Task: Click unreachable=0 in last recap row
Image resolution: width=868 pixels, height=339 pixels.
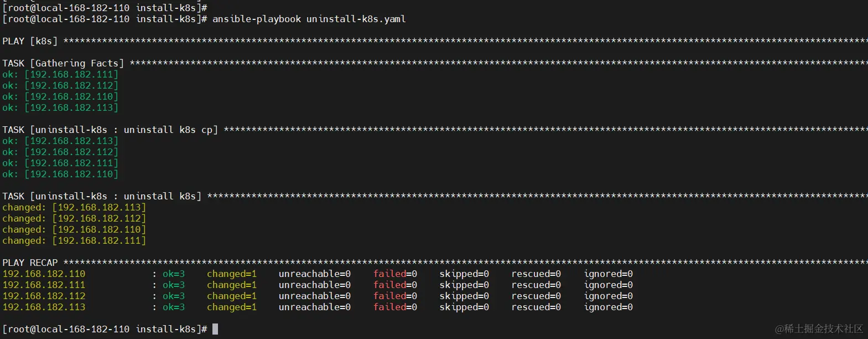Action: click(x=314, y=307)
